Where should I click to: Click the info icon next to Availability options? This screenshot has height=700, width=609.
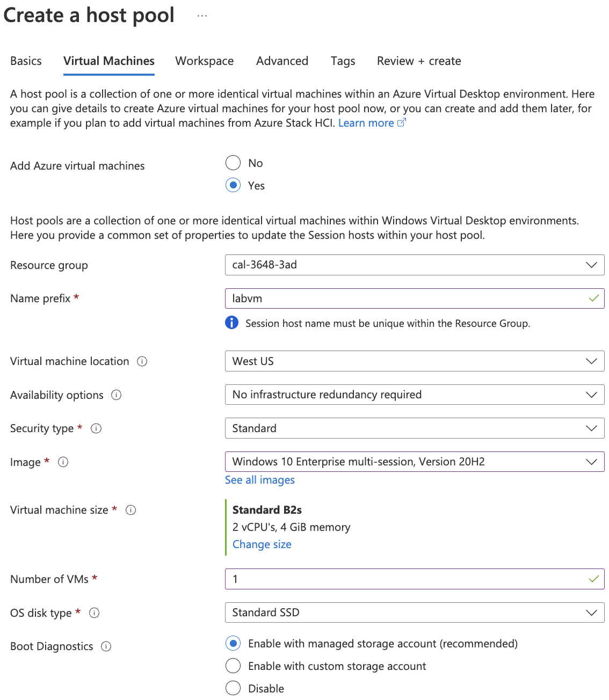click(x=117, y=395)
